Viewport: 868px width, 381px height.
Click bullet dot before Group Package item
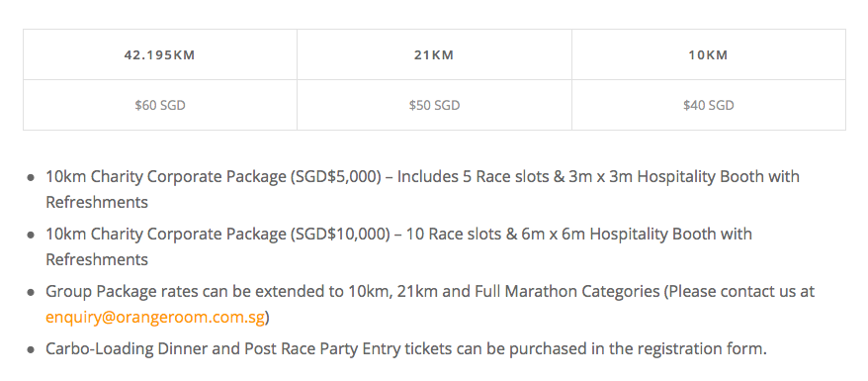pyautogui.click(x=31, y=292)
